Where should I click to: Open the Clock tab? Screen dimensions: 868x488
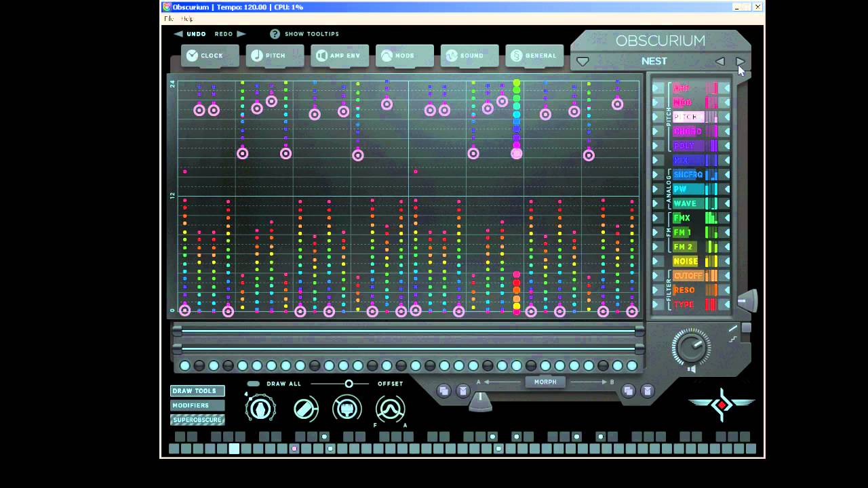coord(210,56)
